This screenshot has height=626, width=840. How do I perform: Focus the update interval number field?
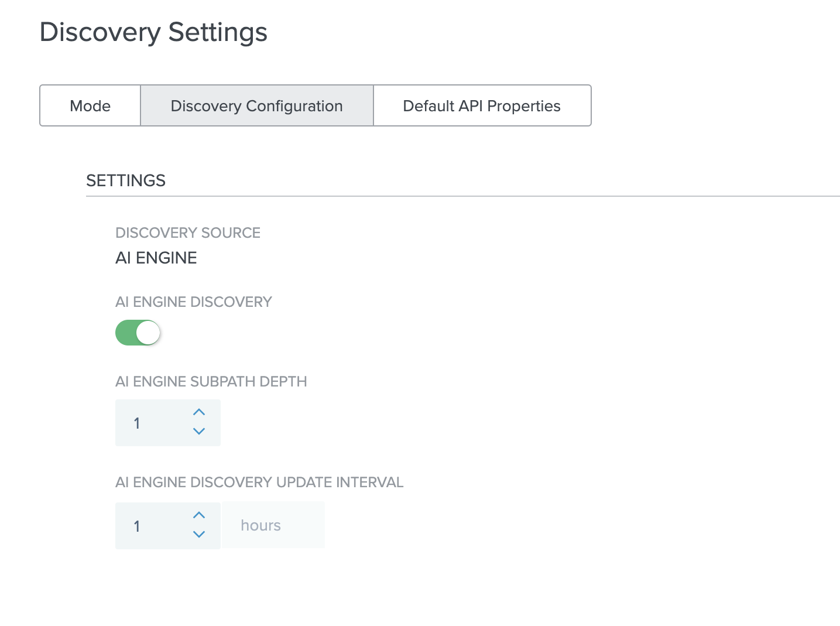[x=152, y=526]
